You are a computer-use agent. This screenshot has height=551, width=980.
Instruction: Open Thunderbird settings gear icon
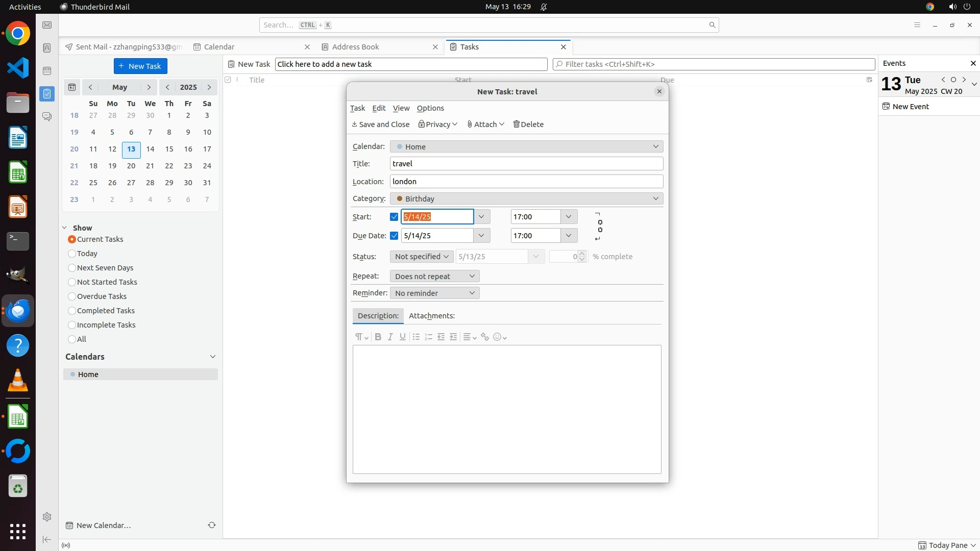tap(47, 517)
